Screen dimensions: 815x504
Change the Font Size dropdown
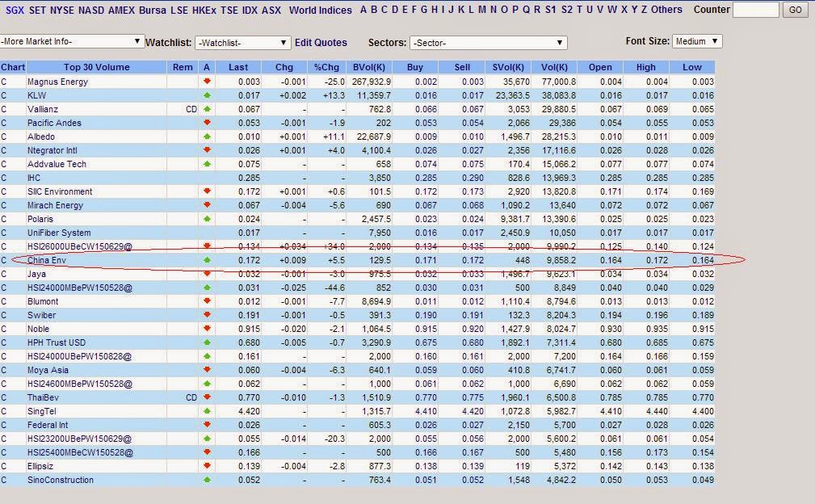click(697, 41)
